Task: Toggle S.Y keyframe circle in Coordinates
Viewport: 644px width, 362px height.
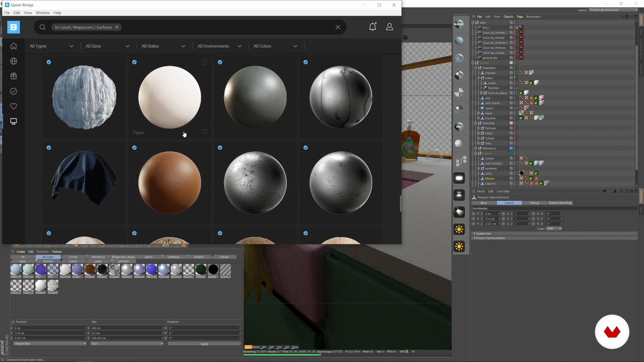Action: pos(503,219)
